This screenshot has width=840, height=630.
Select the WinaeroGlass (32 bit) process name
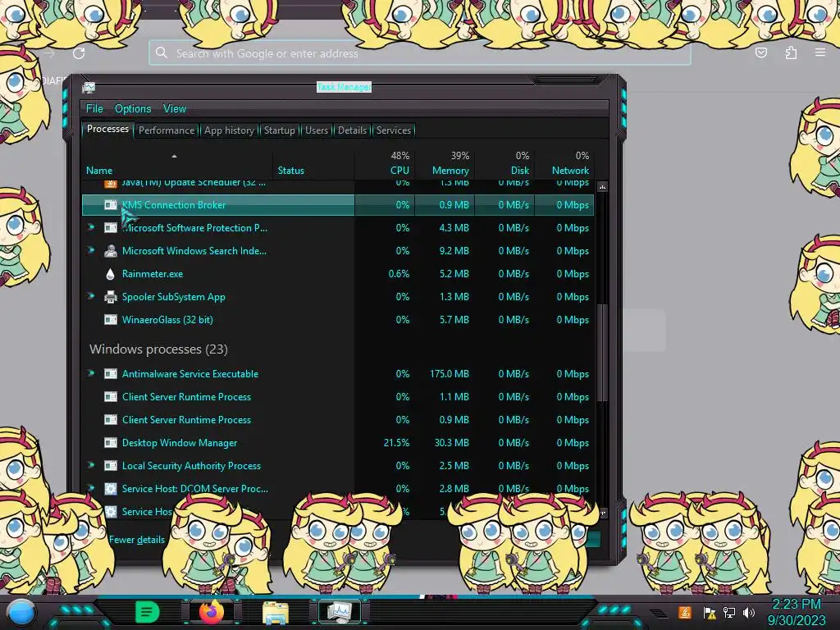[x=167, y=320]
